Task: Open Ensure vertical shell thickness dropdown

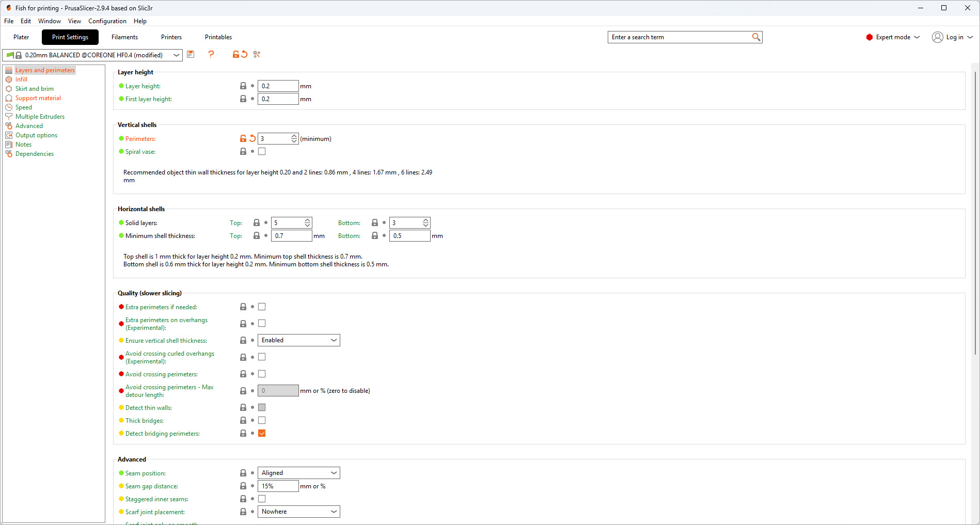Action: (x=298, y=340)
